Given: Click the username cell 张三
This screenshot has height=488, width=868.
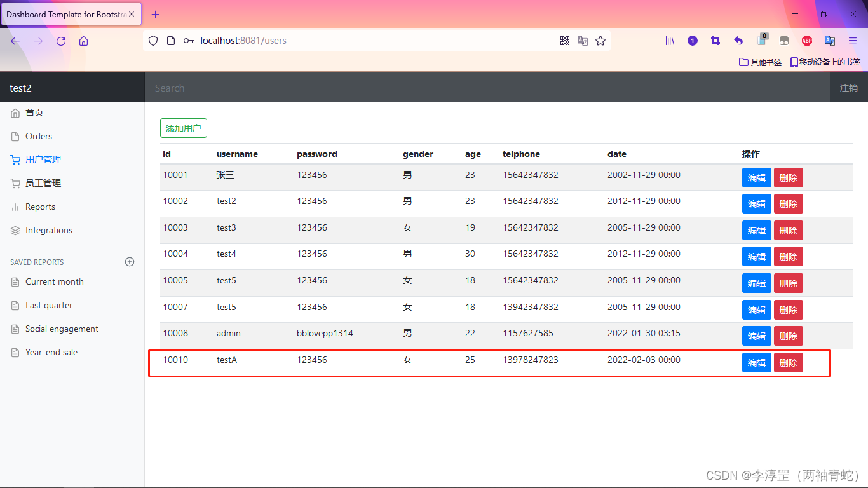Looking at the screenshot, I should pos(226,175).
